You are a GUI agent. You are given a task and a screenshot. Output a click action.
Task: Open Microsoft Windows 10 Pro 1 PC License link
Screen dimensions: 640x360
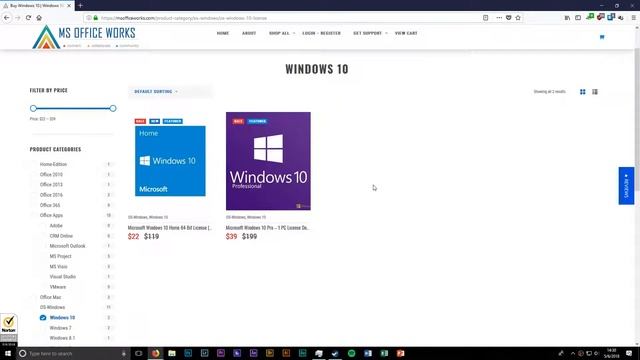pos(267,228)
